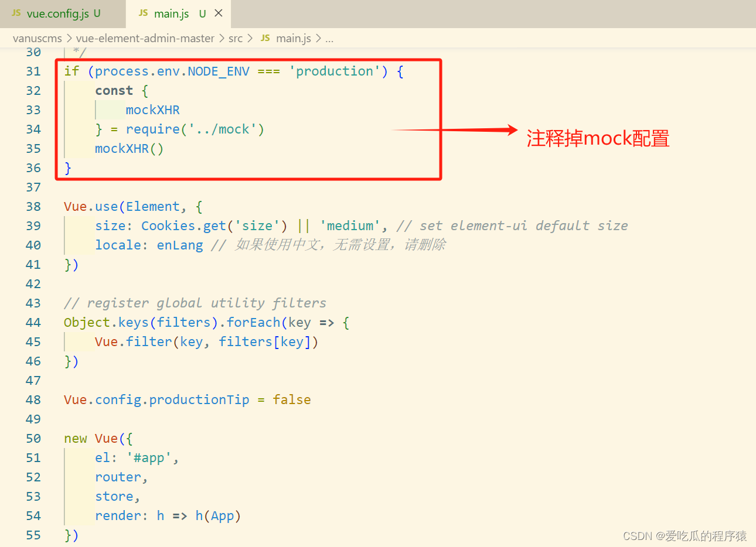Click the enLang variable on line 40
Image resolution: width=756 pixels, height=547 pixels.
(x=179, y=245)
